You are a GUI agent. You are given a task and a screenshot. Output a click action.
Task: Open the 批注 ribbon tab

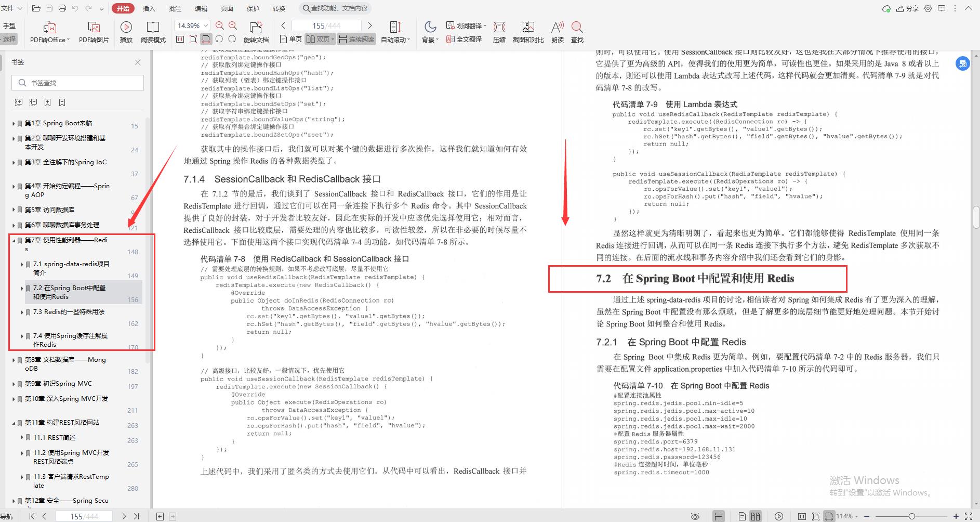click(175, 8)
